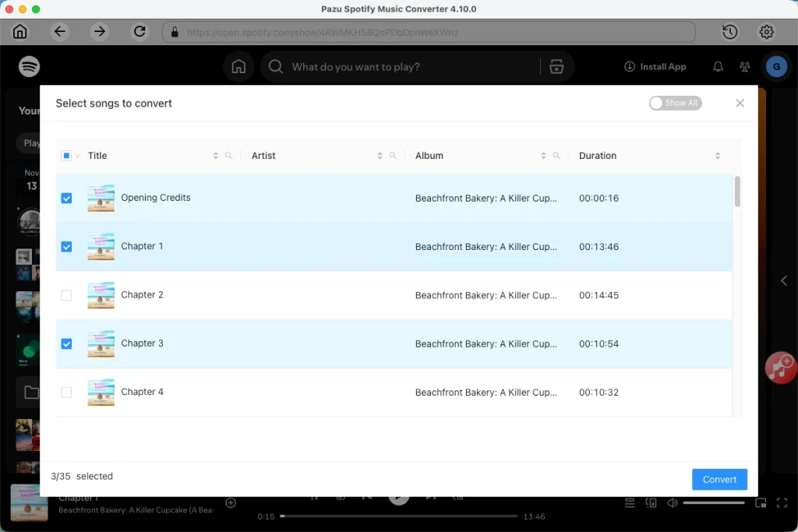The width and height of the screenshot is (798, 532).
Task: Click the Opening Credits cover thumbnail
Action: [x=101, y=199]
